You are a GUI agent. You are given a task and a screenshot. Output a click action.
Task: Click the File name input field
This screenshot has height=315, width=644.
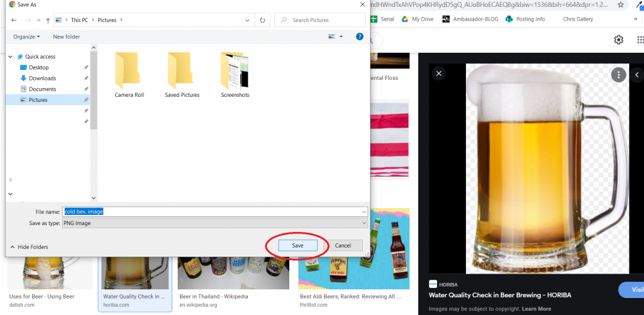tap(215, 212)
